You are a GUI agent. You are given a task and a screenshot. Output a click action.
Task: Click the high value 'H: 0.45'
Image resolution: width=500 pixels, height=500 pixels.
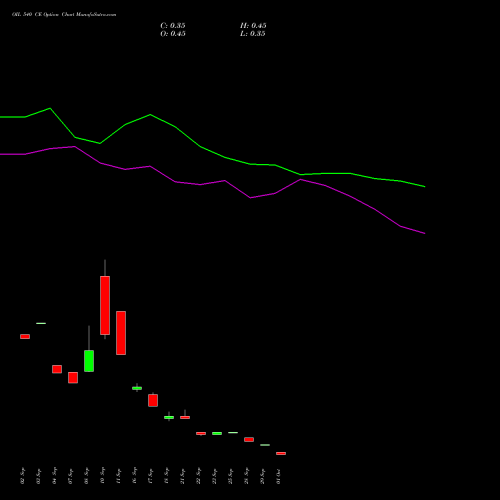click(x=253, y=26)
